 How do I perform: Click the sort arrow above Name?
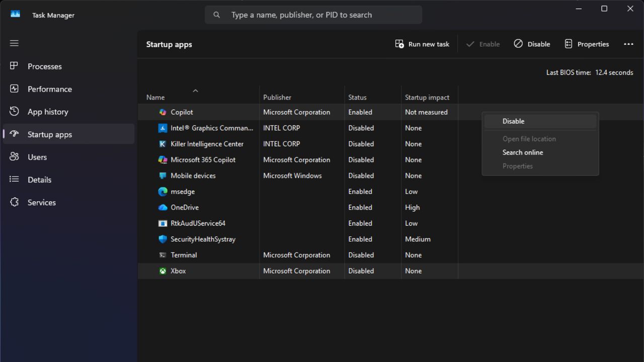point(195,90)
